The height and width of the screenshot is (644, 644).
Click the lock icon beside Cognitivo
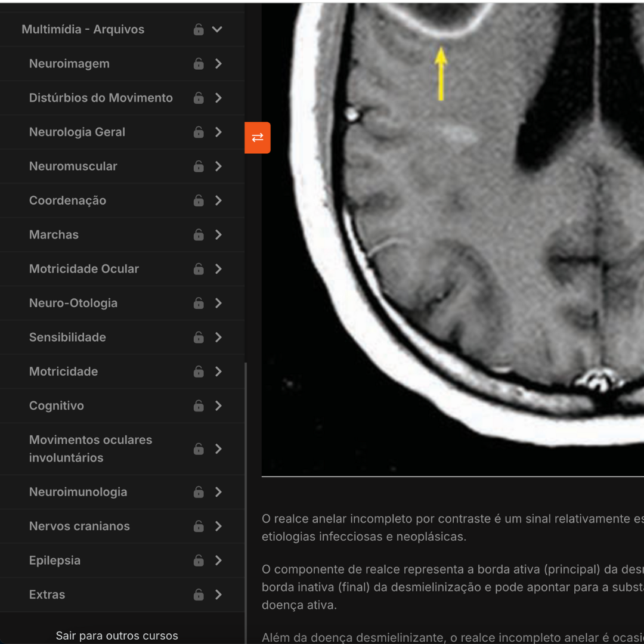point(199,406)
